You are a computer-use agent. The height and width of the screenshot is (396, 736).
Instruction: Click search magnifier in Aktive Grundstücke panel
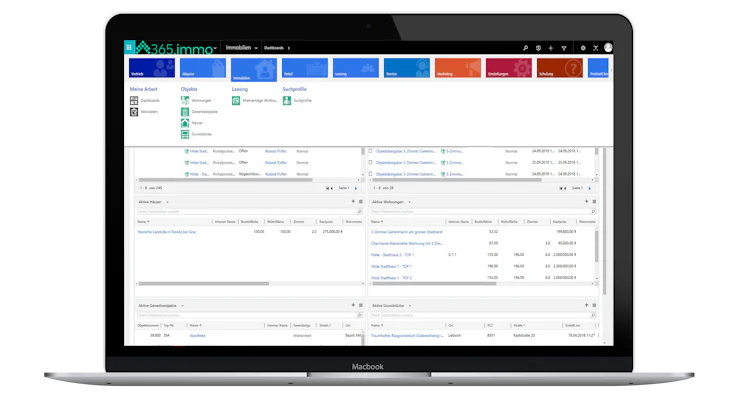coord(593,315)
